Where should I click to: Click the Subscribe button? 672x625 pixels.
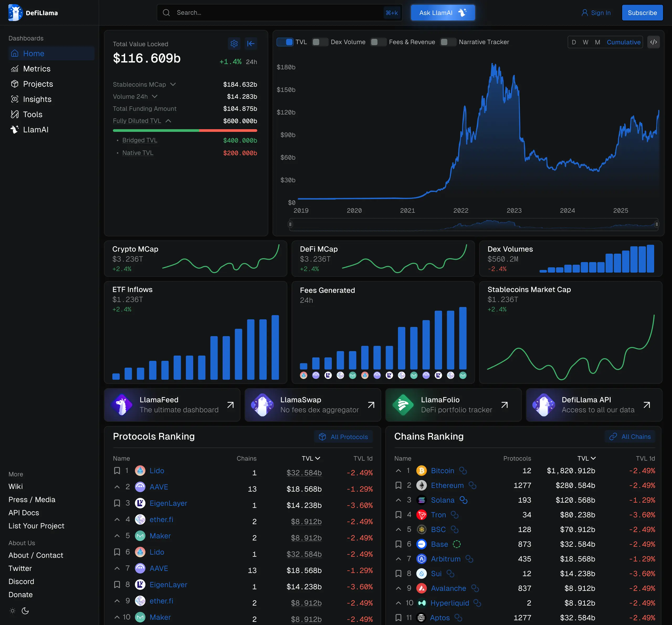point(642,13)
